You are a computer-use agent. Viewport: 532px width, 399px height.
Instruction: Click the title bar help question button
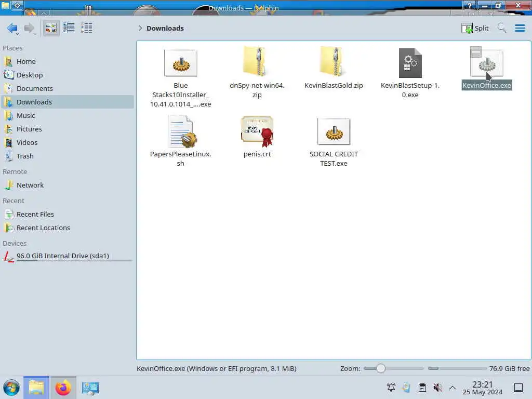(470, 5)
